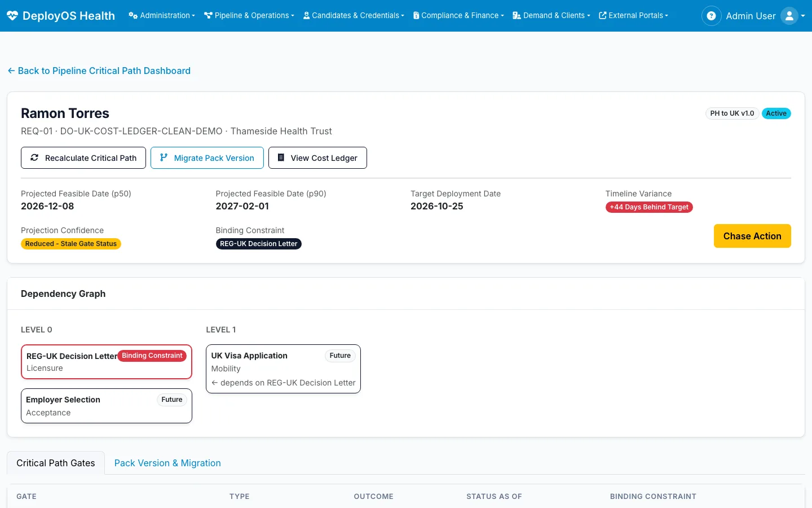The height and width of the screenshot is (508, 812).
Task: Click the Future tag on UK Visa Application
Action: pyautogui.click(x=340, y=356)
